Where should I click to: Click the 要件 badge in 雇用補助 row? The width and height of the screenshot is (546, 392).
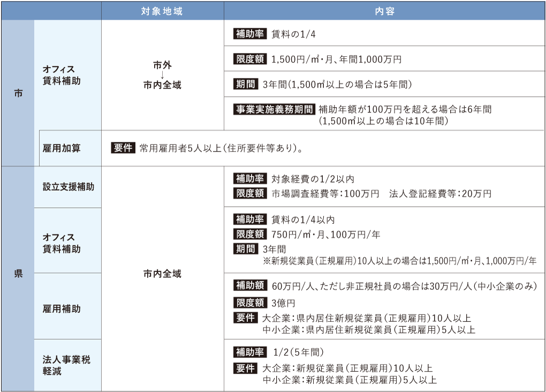[246, 318]
